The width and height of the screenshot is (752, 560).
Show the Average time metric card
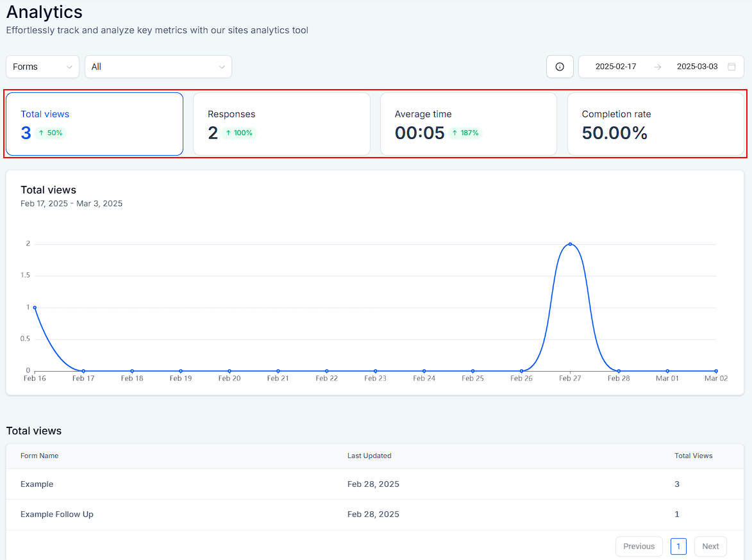pyautogui.click(x=469, y=124)
